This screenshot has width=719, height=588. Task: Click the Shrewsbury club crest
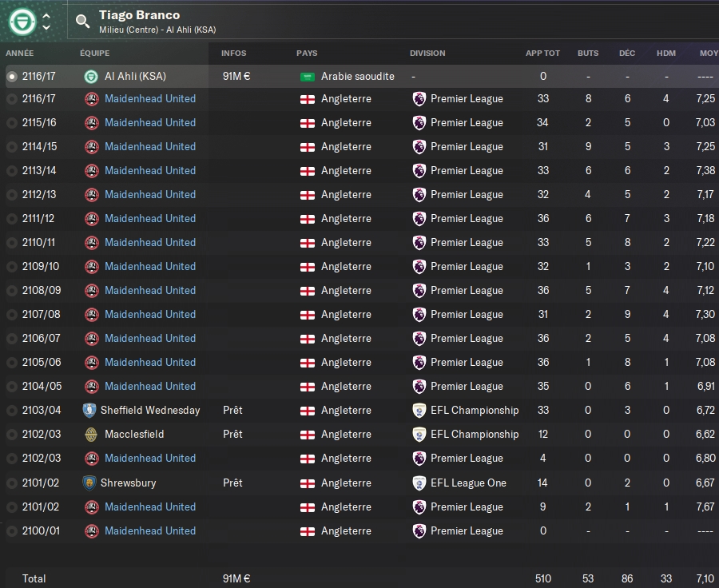pyautogui.click(x=89, y=483)
